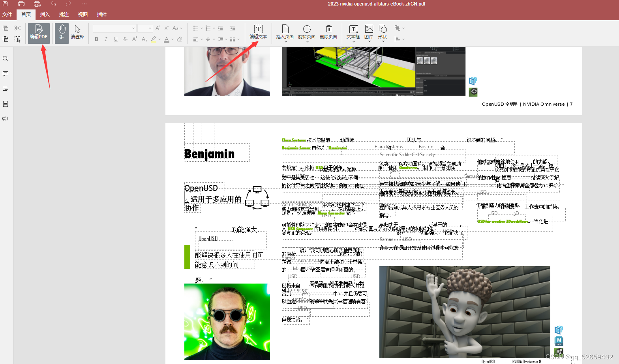Click the eraser clear formatting icon

point(180,39)
